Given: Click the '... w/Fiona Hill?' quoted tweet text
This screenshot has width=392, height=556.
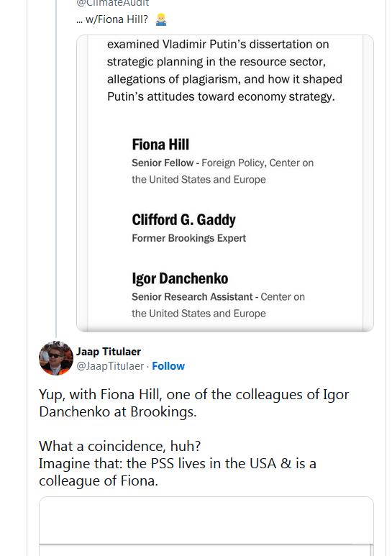Looking at the screenshot, I should tap(112, 19).
